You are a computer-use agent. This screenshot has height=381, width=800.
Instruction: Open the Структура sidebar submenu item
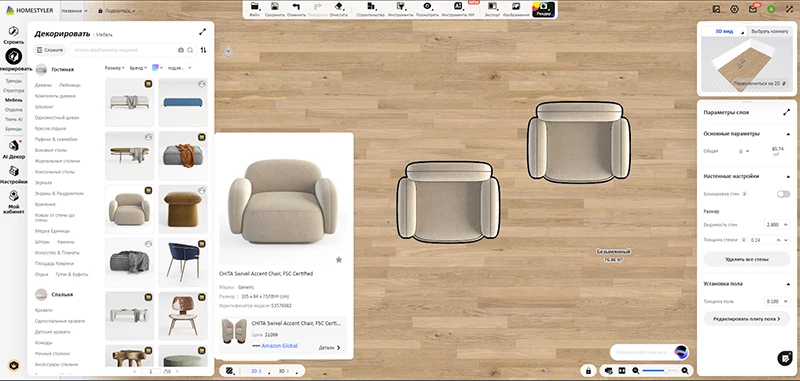pos(14,90)
